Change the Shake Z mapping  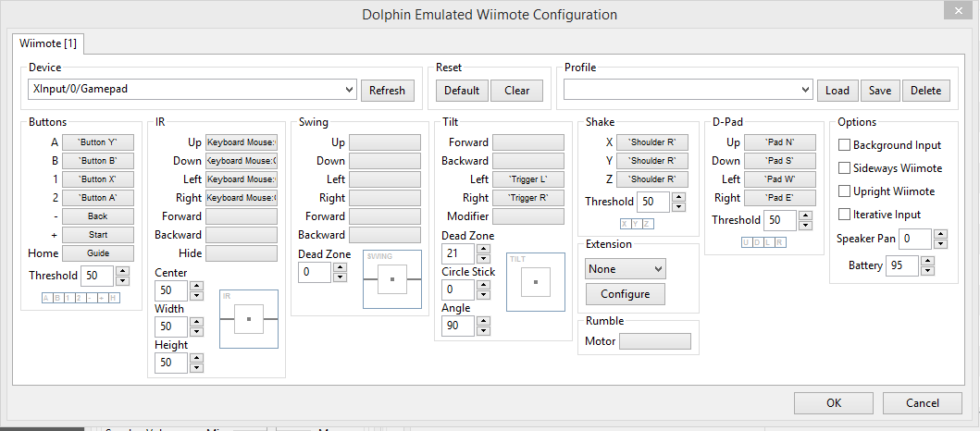pos(652,179)
